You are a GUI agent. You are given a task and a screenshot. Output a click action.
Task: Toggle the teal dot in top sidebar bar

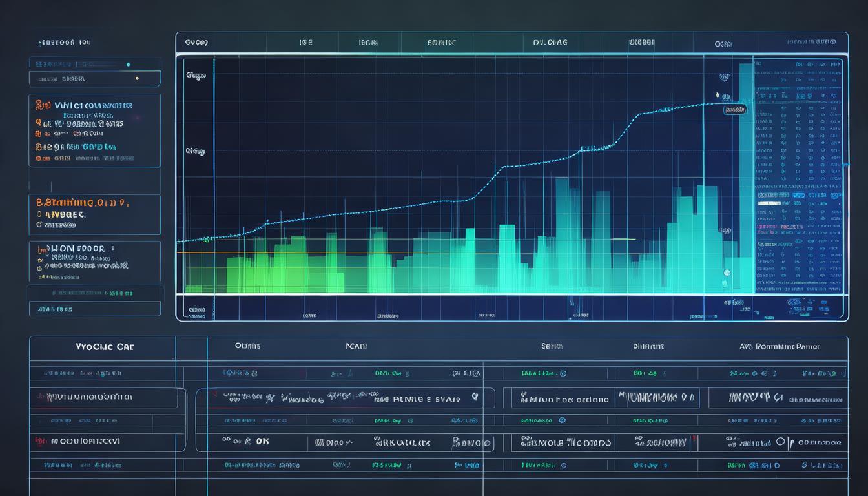tap(128, 65)
